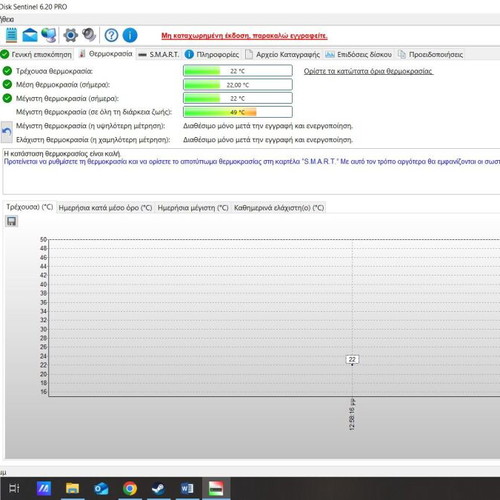Click average temperature 22,00 °C bar
Screen dimensions: 500x500
point(238,85)
